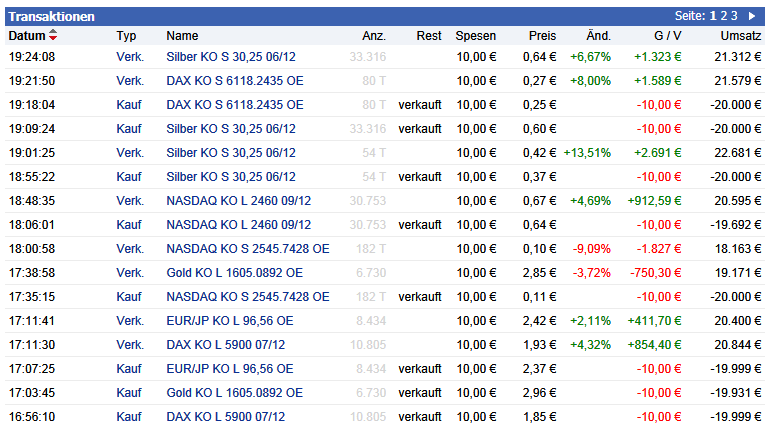Viewport: 774px width, 428px height.
Task: Sort table by Datum column header
Action: point(27,36)
